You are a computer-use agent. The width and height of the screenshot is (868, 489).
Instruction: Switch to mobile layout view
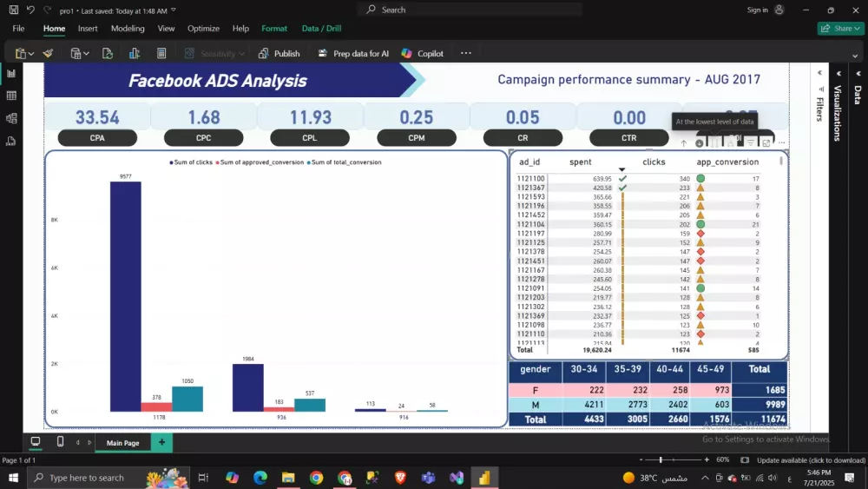point(61,442)
